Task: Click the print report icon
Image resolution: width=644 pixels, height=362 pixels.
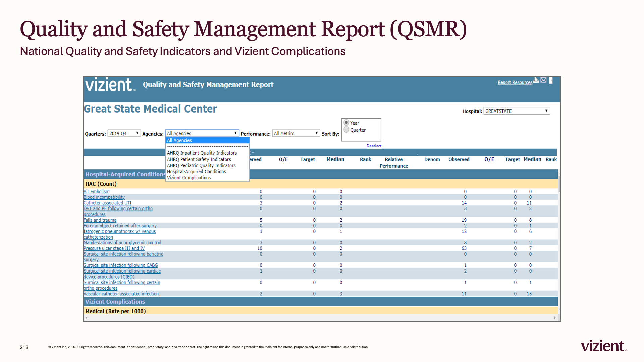Action: (x=536, y=80)
